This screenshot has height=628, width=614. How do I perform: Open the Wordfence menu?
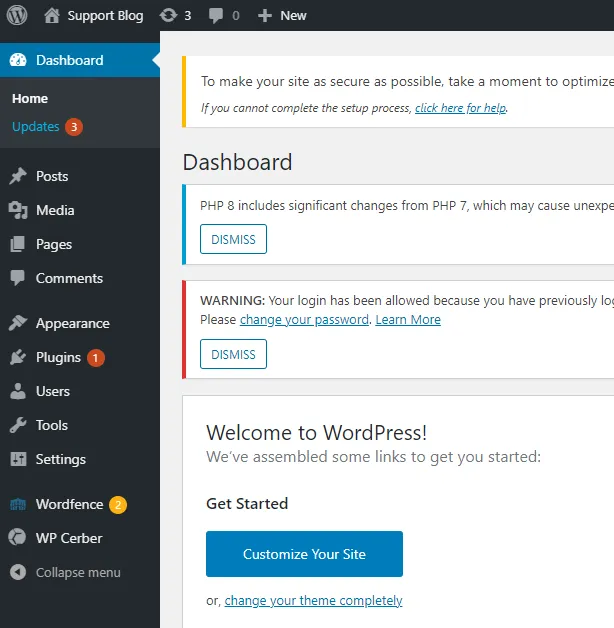coord(70,504)
